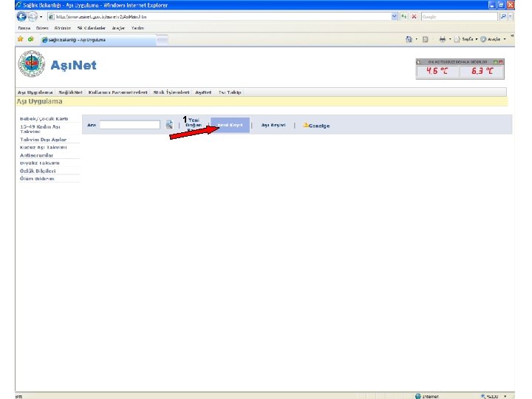Open Bebek/Çocuk Kartı in sidebar
532x399 pixels.
tap(44, 118)
